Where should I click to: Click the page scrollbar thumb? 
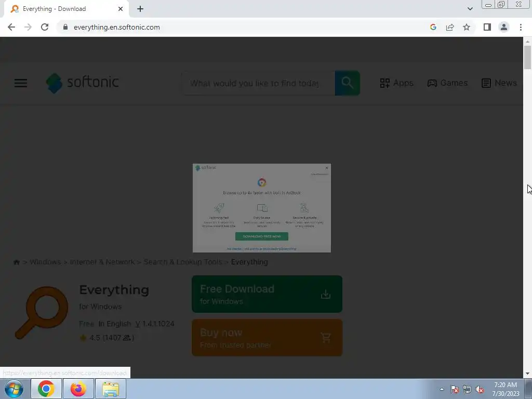point(528,57)
